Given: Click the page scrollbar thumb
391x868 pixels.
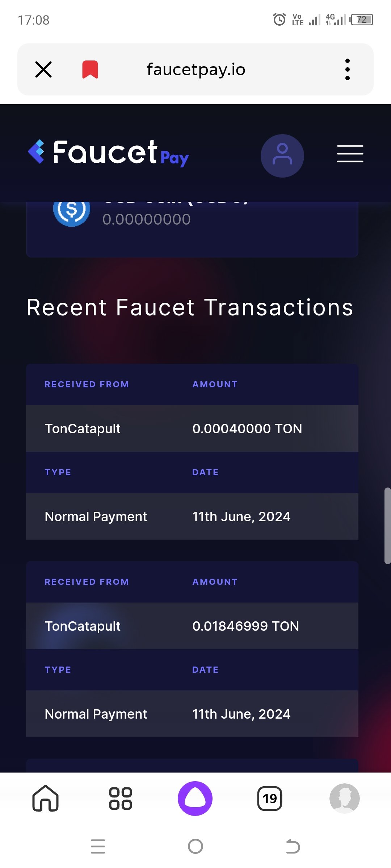Looking at the screenshot, I should point(388,526).
